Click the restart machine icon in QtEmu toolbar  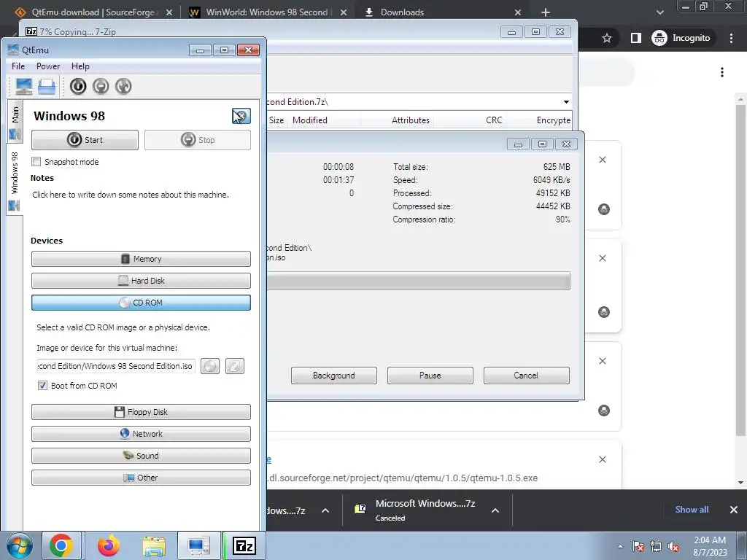click(123, 86)
